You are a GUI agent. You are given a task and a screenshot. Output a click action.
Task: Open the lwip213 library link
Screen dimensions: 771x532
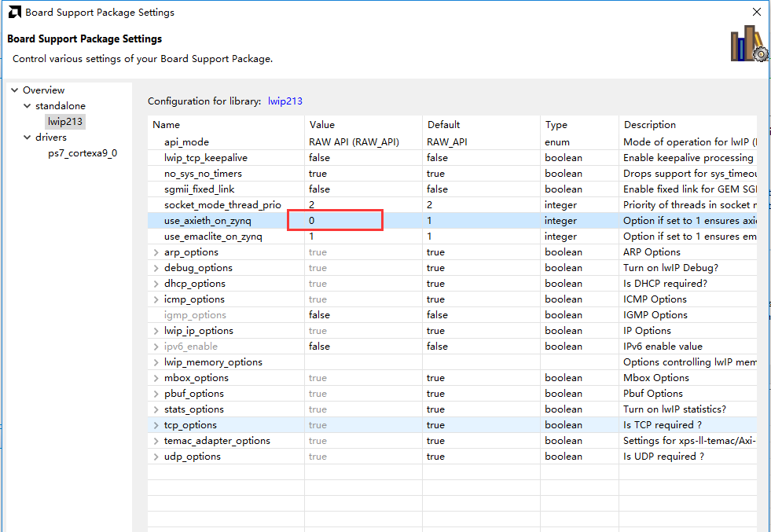(x=285, y=101)
